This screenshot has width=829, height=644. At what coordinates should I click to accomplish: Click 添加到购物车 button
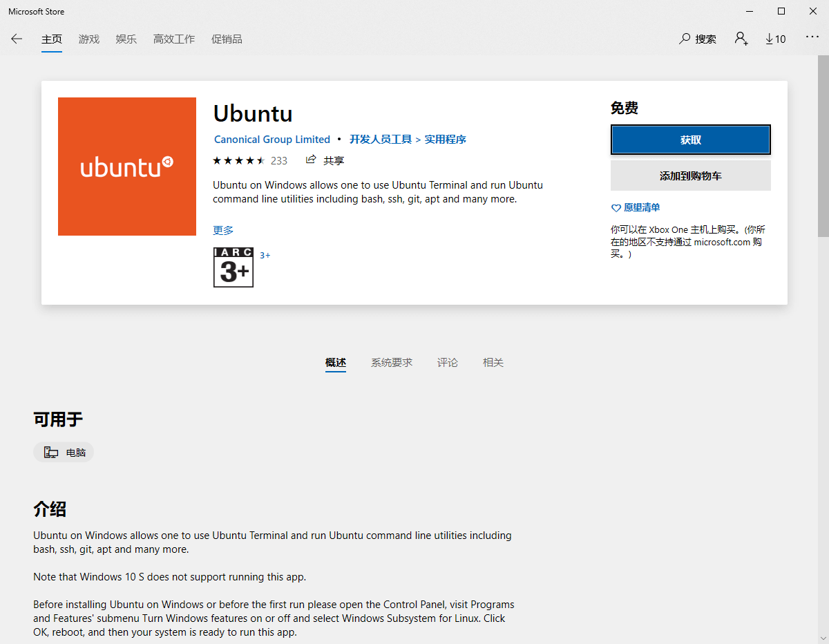(690, 176)
